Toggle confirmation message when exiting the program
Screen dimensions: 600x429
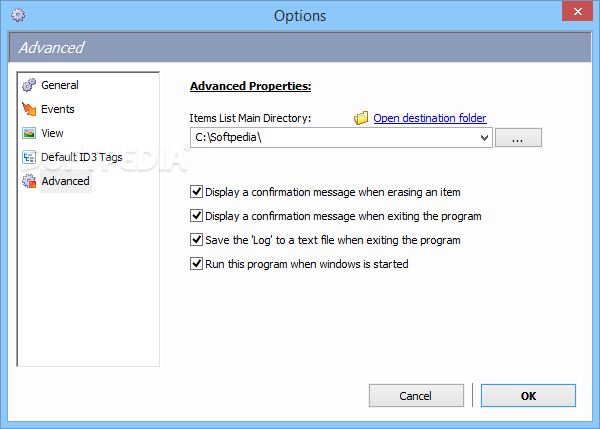tap(196, 216)
